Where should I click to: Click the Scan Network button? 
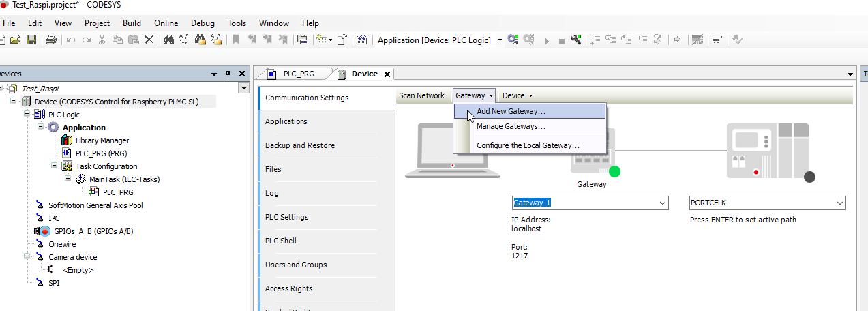point(421,96)
